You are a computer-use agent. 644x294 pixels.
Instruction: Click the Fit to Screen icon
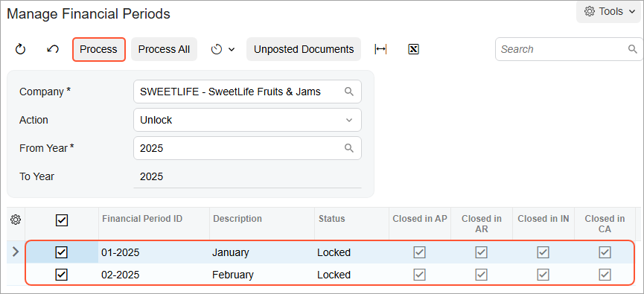380,49
